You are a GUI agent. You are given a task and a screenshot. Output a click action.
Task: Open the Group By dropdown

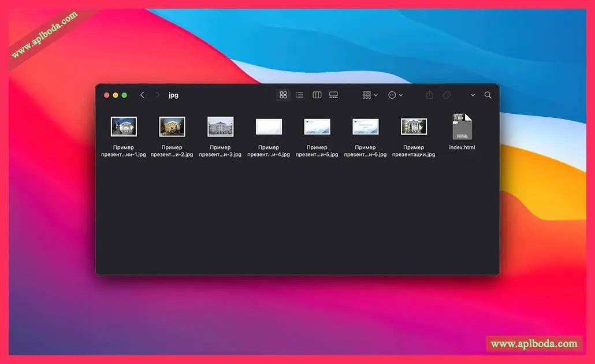(369, 95)
